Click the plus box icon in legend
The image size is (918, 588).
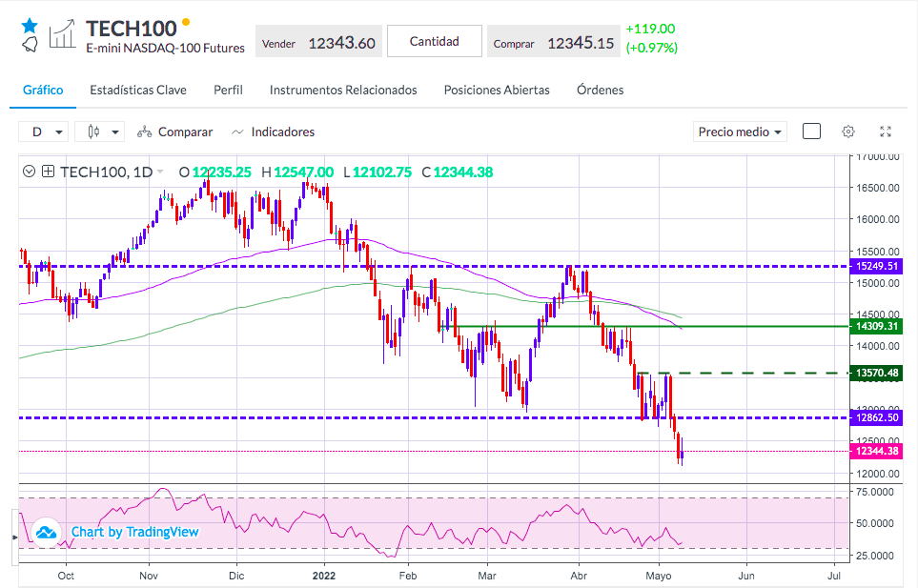click(x=48, y=172)
